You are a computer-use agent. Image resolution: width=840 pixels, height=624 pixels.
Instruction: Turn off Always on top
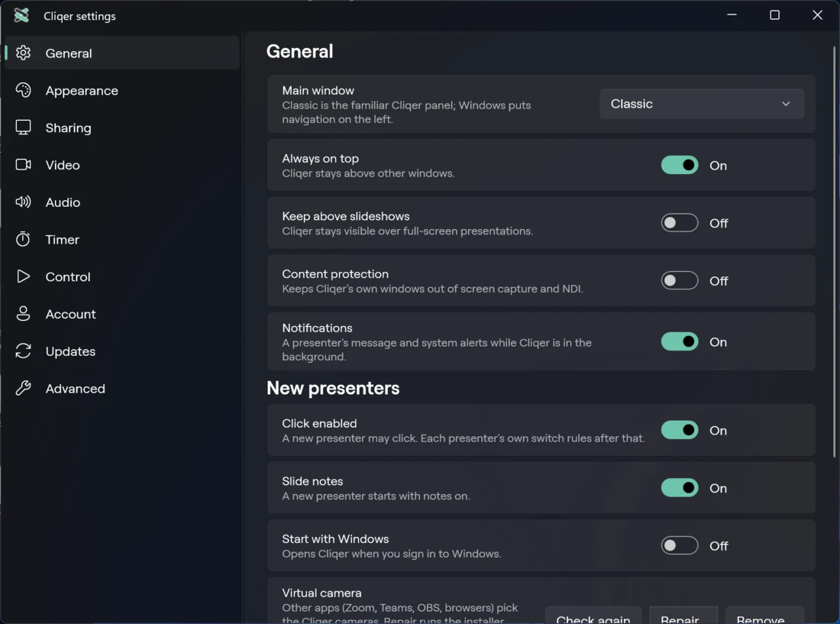[680, 165]
